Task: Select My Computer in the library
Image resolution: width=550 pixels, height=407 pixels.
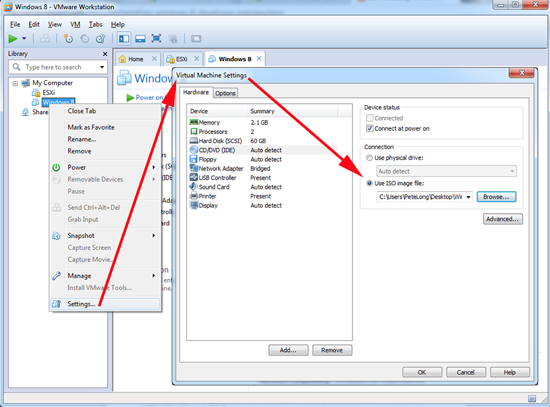Action: point(53,83)
